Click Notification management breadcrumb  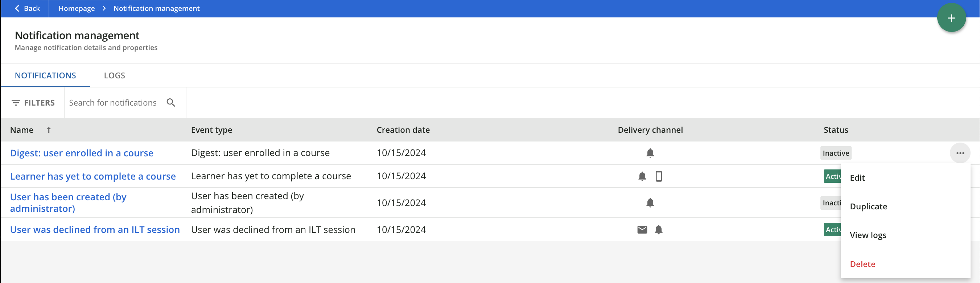[x=156, y=8]
